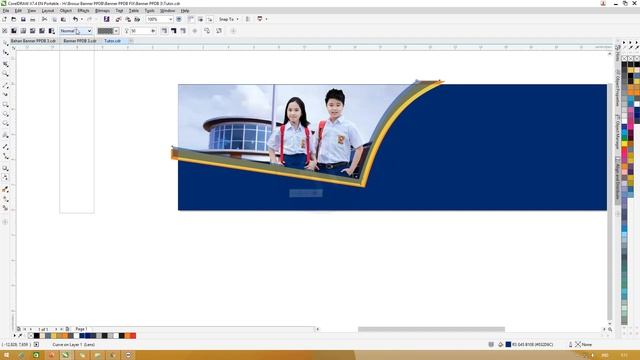Open the File menu
Image resolution: width=640 pixels, height=360 pixels.
(6, 11)
